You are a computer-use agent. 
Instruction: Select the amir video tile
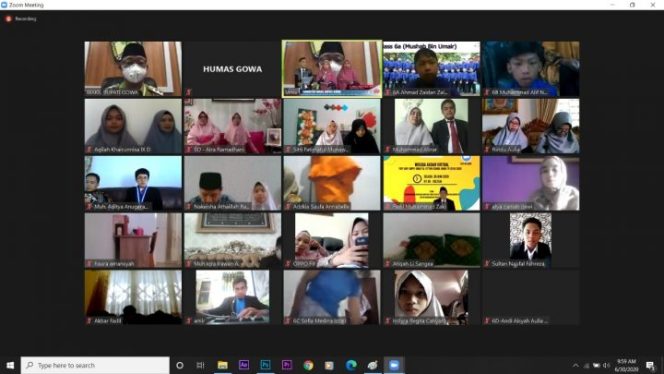click(232, 297)
